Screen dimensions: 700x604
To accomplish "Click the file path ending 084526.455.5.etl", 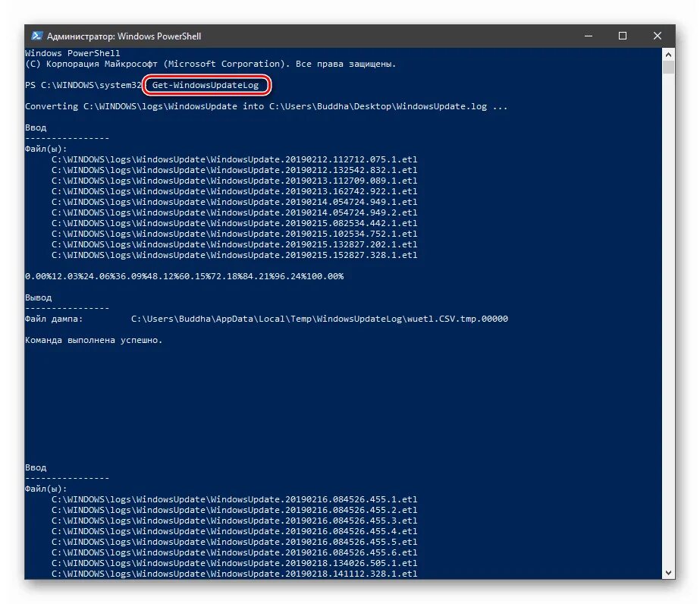I will 234,542.
